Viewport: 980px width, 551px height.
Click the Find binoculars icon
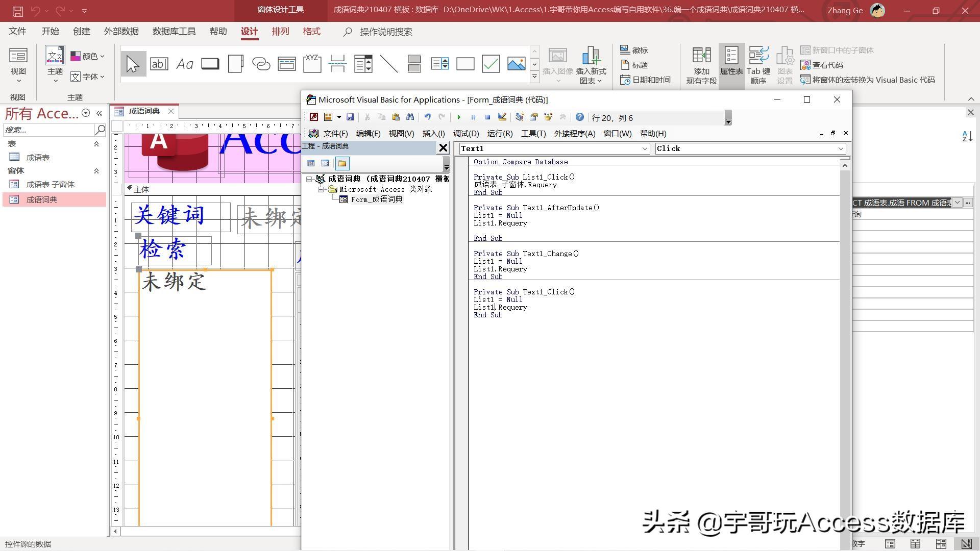click(410, 117)
